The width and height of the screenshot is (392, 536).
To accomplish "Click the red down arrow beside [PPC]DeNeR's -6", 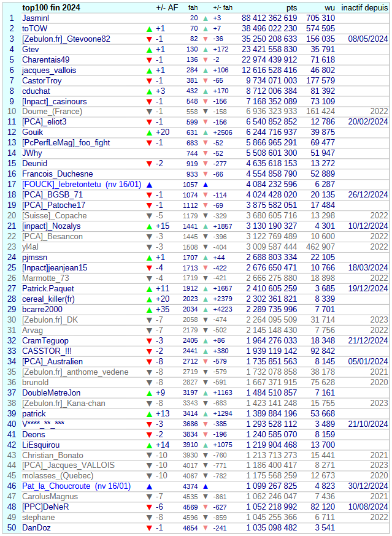I will tap(149, 507).
